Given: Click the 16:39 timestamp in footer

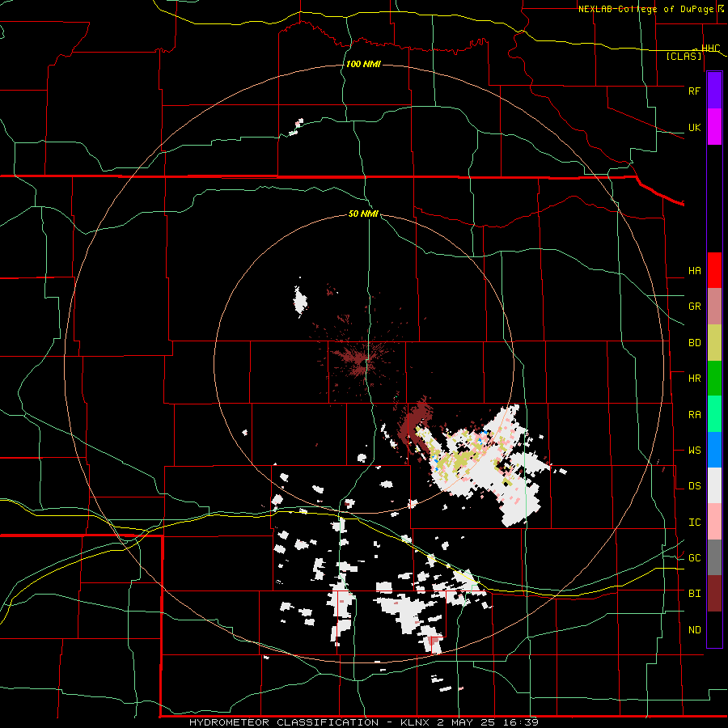Looking at the screenshot, I should point(522,722).
